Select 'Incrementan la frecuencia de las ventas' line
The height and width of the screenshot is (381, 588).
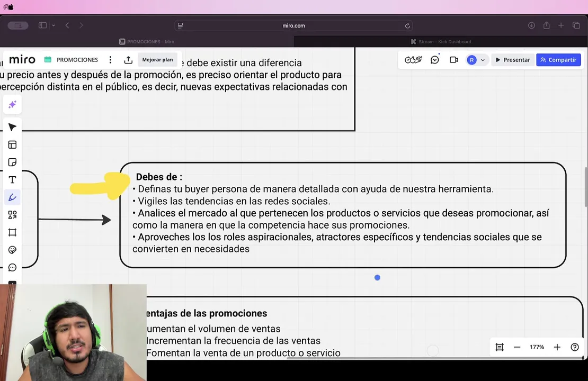233,341
